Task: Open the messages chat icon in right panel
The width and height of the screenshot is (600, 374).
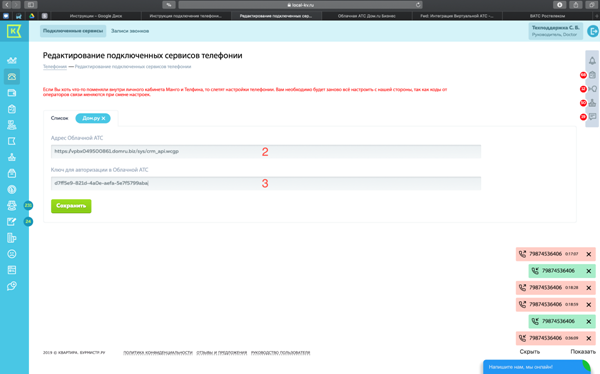Action: click(592, 116)
